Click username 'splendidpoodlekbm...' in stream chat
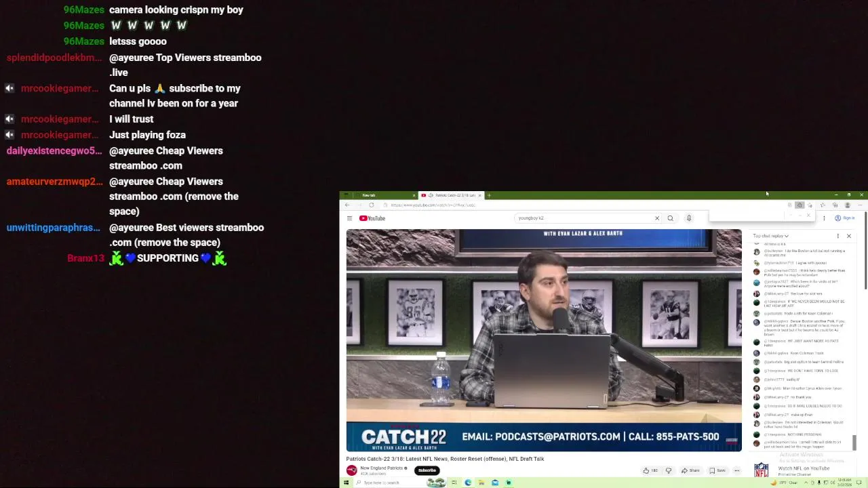 click(54, 58)
